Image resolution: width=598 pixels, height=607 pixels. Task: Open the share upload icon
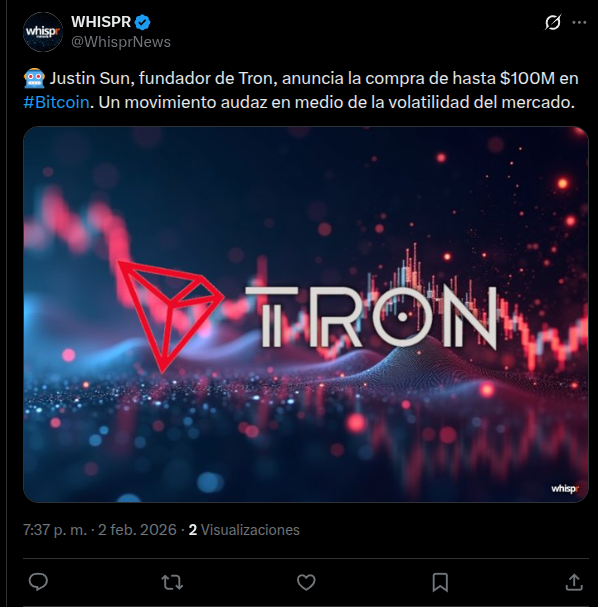tap(574, 582)
